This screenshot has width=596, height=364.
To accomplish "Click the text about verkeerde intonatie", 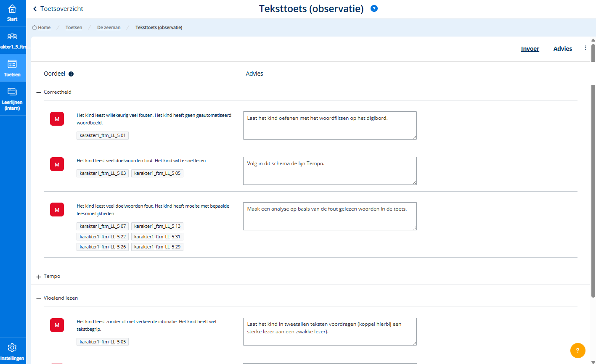I will click(x=146, y=325).
